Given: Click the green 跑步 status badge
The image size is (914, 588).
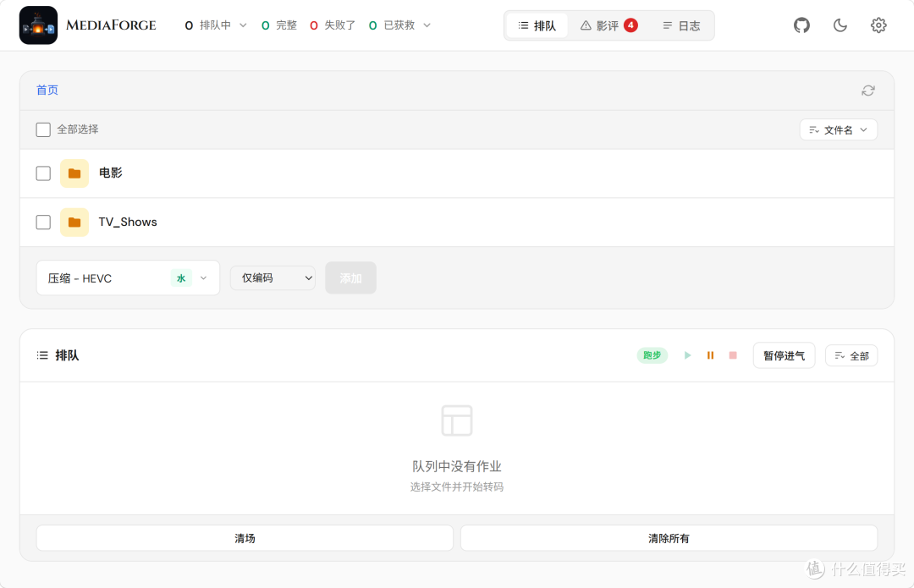Looking at the screenshot, I should click(652, 354).
